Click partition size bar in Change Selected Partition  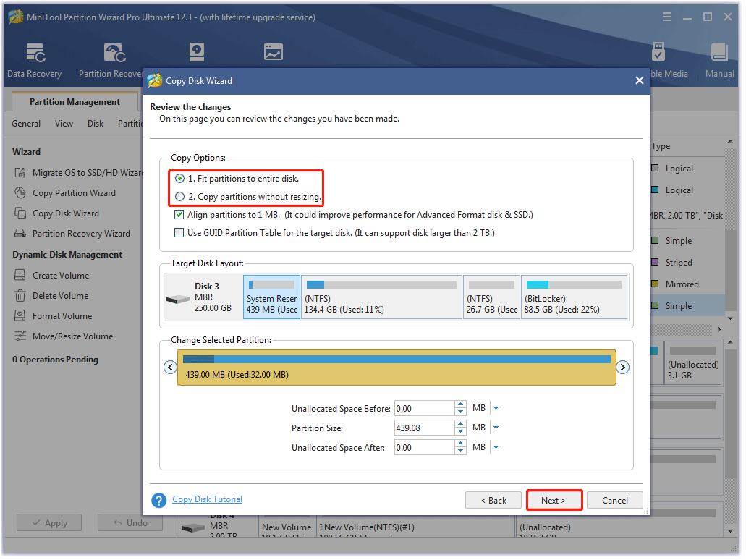(x=397, y=368)
